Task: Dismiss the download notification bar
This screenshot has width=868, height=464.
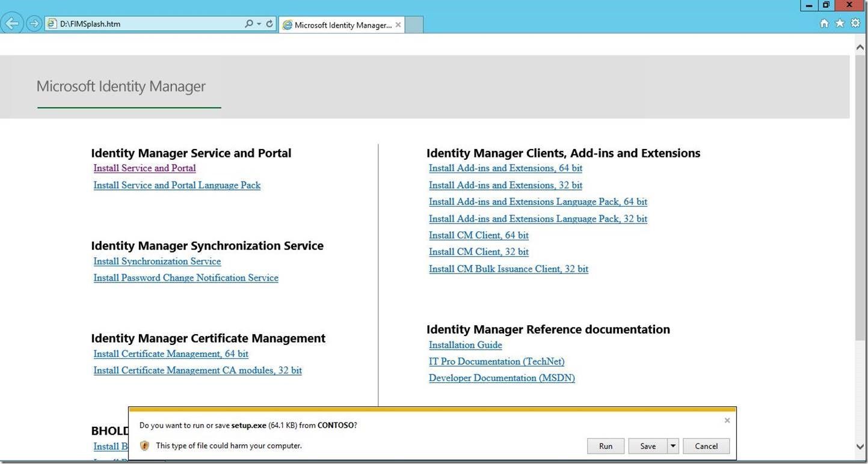Action: point(727,420)
